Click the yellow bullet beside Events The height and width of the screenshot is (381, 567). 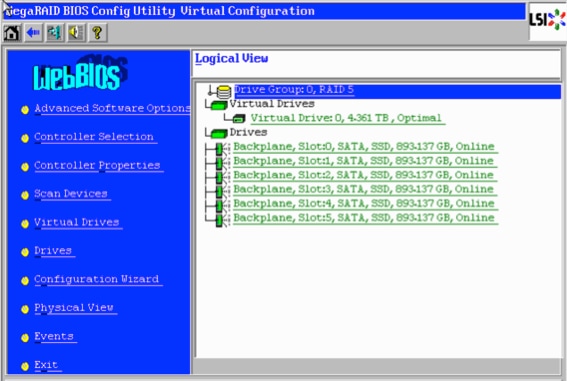tap(25, 338)
